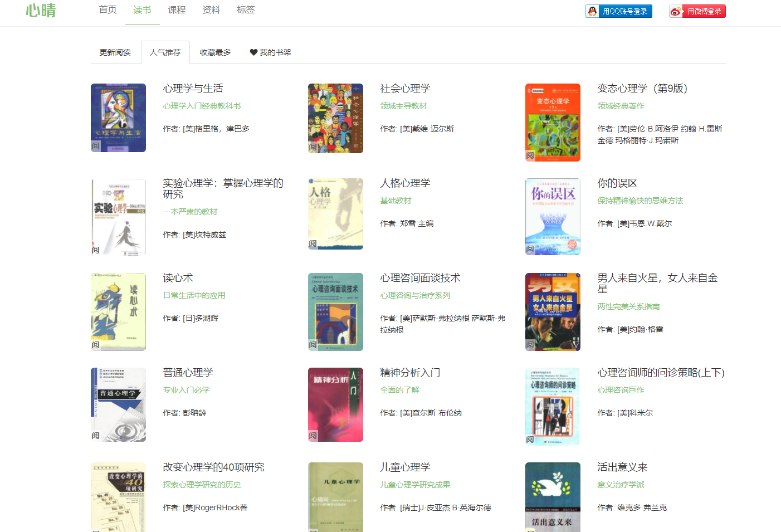Open the 标签 navigation item

[246, 9]
